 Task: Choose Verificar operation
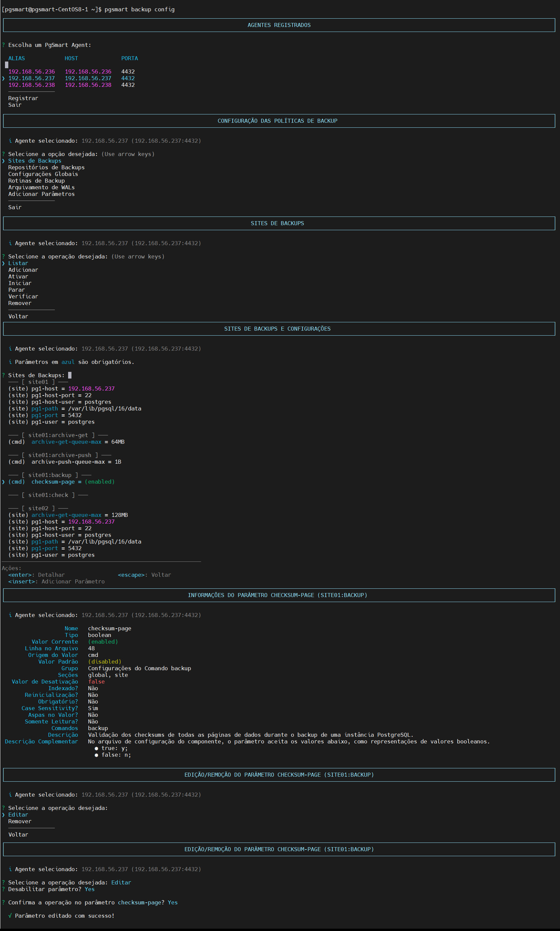click(x=23, y=296)
